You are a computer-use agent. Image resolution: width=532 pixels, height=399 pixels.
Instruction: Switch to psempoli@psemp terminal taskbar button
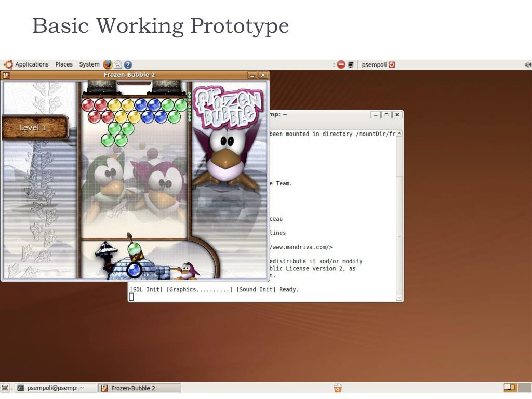point(56,388)
